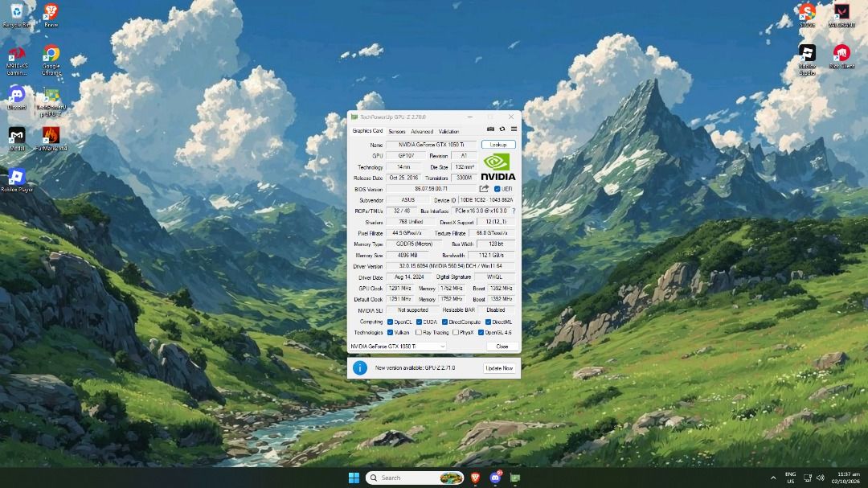Click the NVIDIA logo in GPU-Z
The image size is (868, 488).
coord(497,167)
